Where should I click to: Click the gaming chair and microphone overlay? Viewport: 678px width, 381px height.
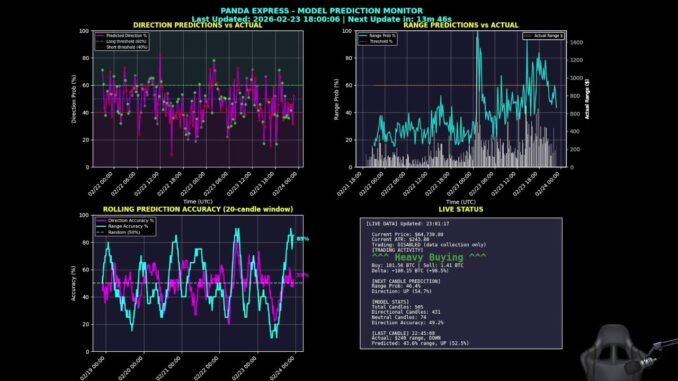[628, 353]
